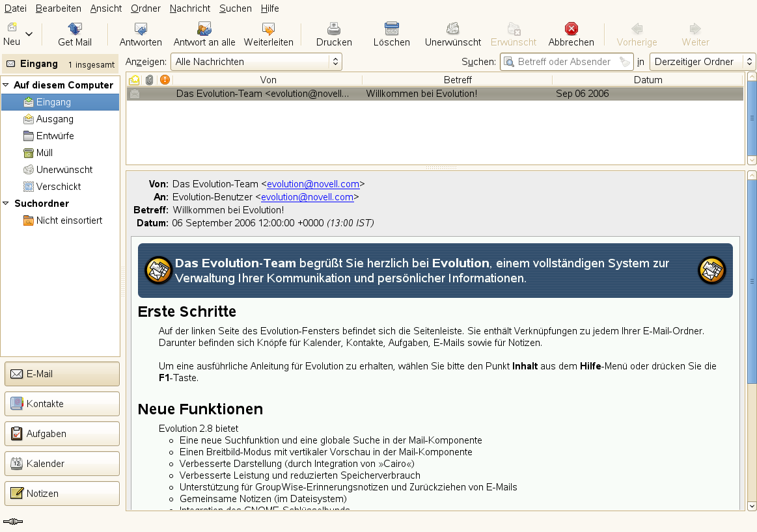Click the Neue Funktionen heading

(200, 409)
